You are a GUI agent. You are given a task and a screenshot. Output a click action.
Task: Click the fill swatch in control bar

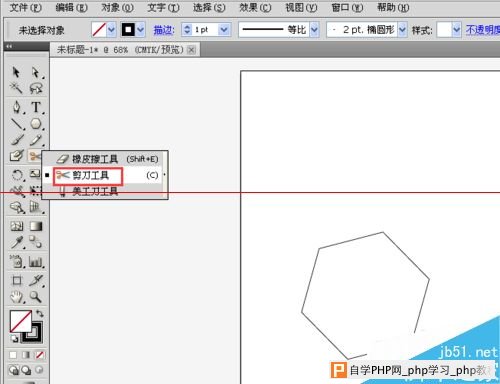point(99,30)
